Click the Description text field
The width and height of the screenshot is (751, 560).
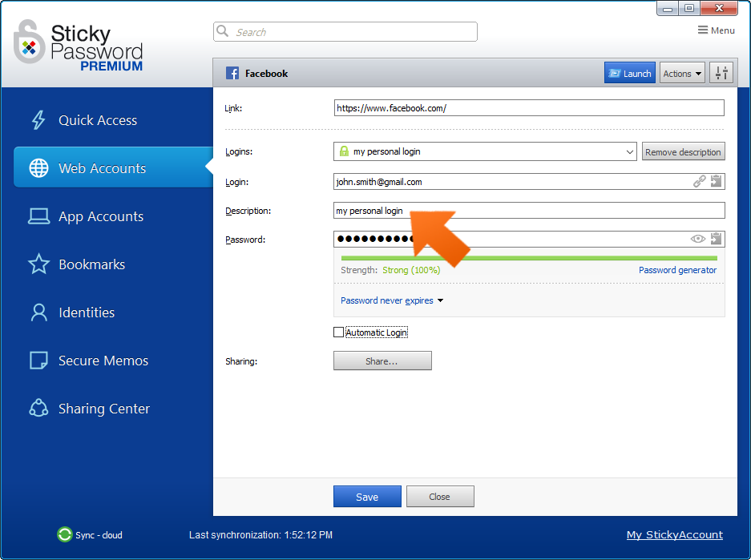(529, 210)
